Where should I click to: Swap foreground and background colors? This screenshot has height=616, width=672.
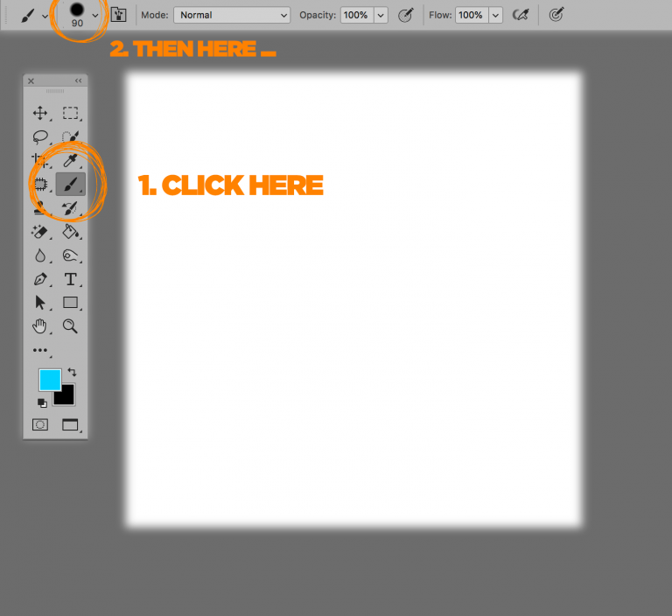click(x=72, y=372)
